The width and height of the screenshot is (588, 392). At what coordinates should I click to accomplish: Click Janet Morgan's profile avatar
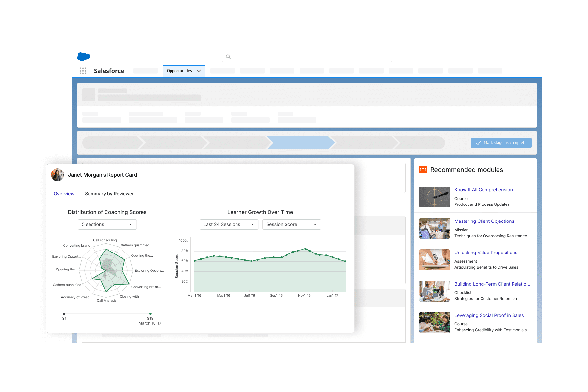click(x=57, y=175)
